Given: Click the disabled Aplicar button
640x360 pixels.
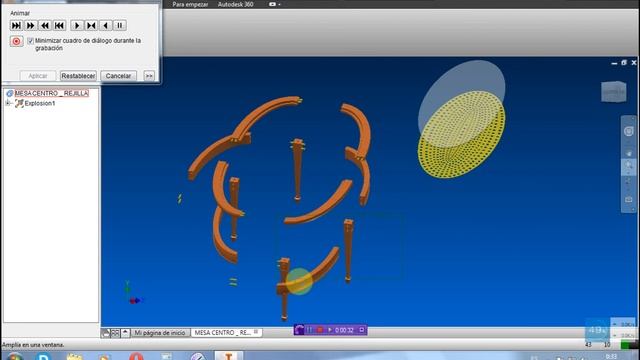Looking at the screenshot, I should pos(38,76).
